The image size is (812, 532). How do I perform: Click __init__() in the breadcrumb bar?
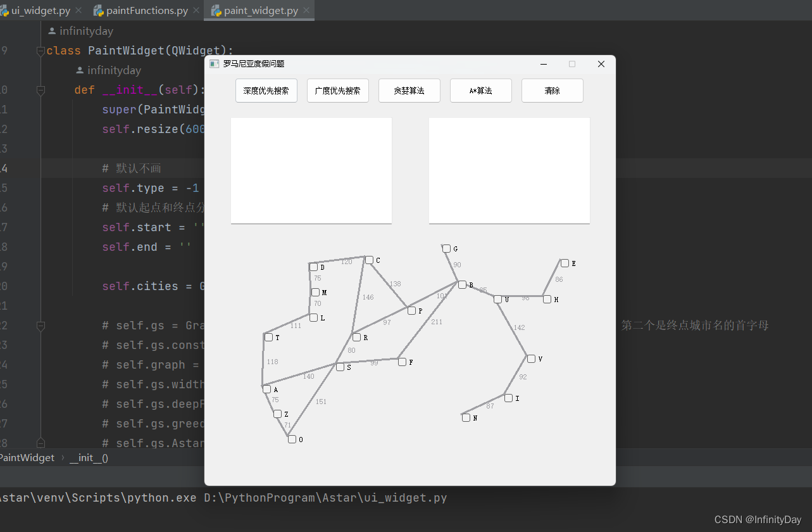click(89, 458)
